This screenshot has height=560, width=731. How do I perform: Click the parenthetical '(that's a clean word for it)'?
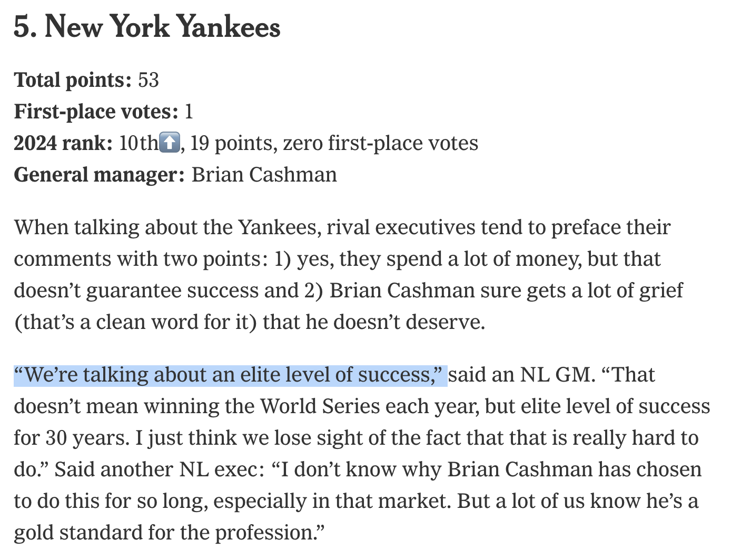click(135, 322)
